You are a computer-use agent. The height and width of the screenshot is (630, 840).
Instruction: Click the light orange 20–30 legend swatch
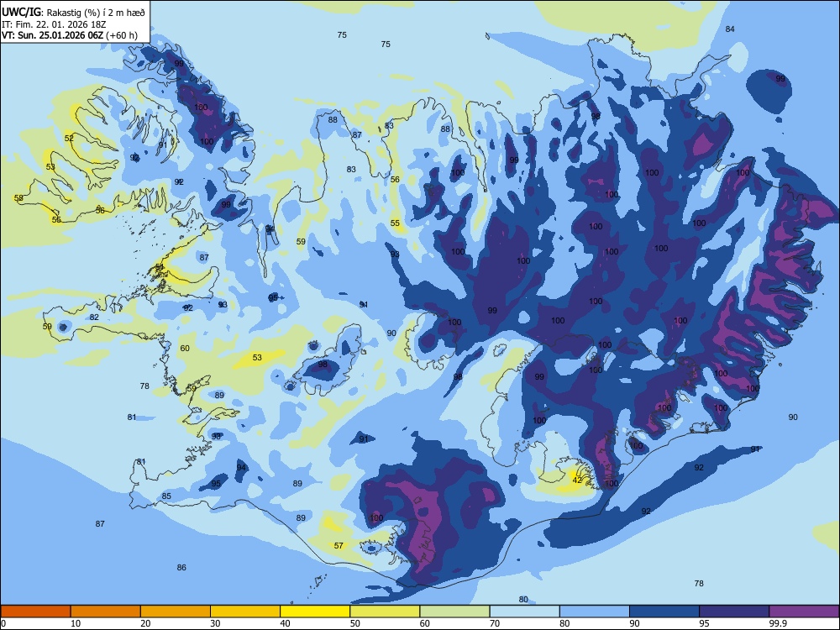coord(176,612)
